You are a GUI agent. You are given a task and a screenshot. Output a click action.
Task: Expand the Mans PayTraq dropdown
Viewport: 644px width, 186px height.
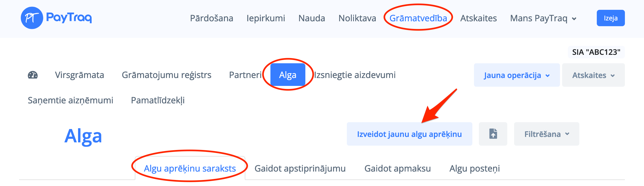click(x=543, y=18)
